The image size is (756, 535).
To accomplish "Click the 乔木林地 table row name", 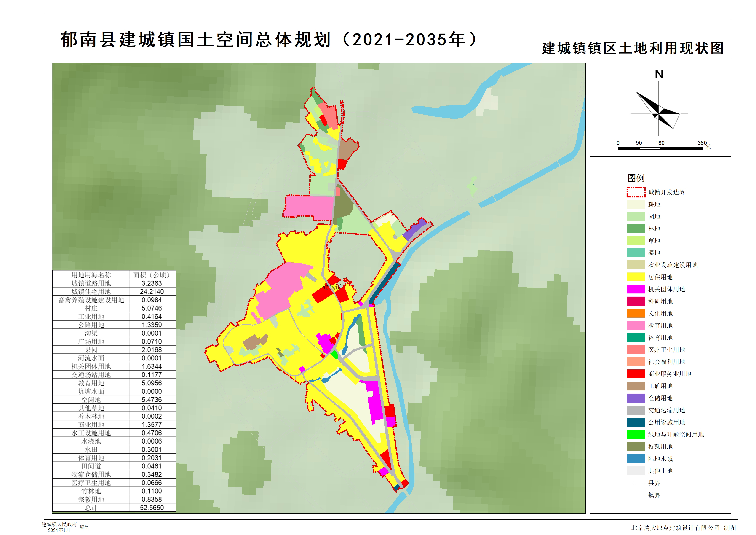I will [91, 417].
